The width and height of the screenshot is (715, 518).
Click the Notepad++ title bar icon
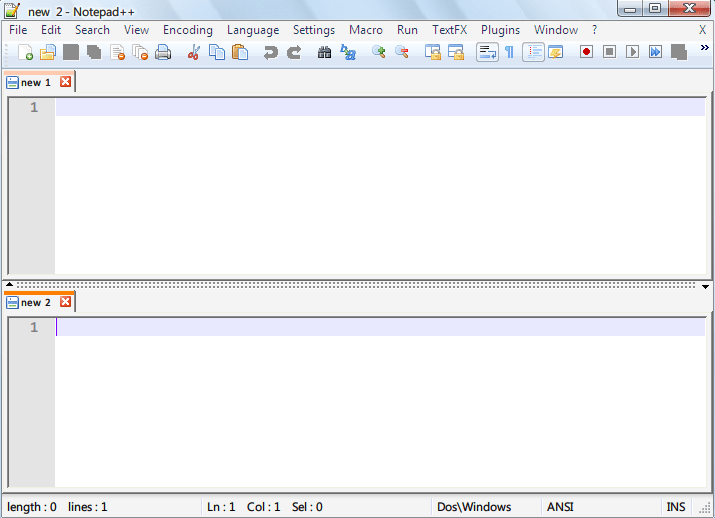(12, 10)
